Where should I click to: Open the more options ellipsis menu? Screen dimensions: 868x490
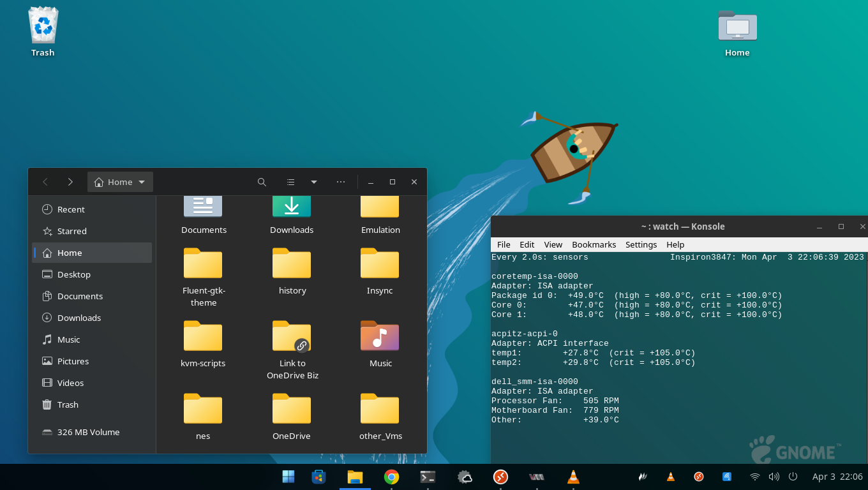coord(340,182)
